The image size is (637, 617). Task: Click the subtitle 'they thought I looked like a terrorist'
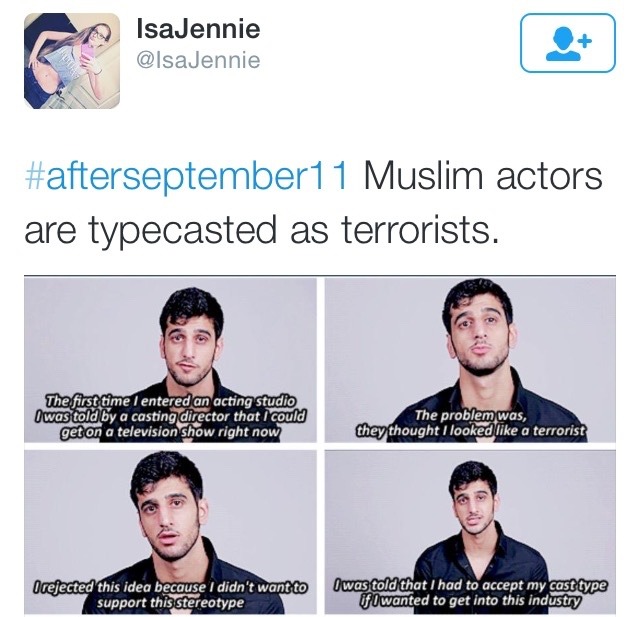pyautogui.click(x=471, y=430)
